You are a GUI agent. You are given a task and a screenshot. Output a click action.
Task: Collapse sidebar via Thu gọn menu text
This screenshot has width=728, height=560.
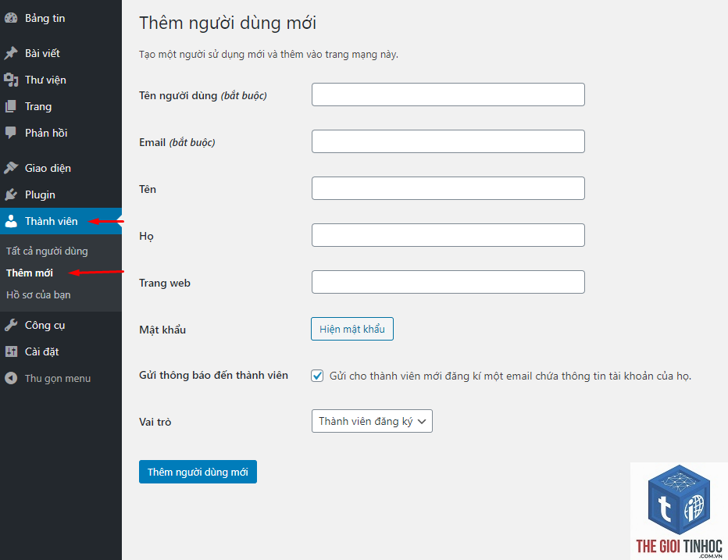click(58, 379)
